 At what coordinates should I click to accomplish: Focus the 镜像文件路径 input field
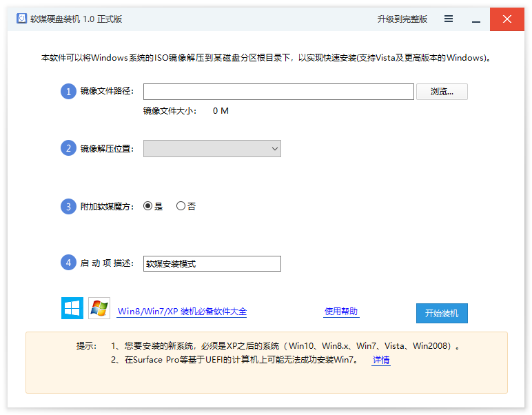click(x=278, y=92)
